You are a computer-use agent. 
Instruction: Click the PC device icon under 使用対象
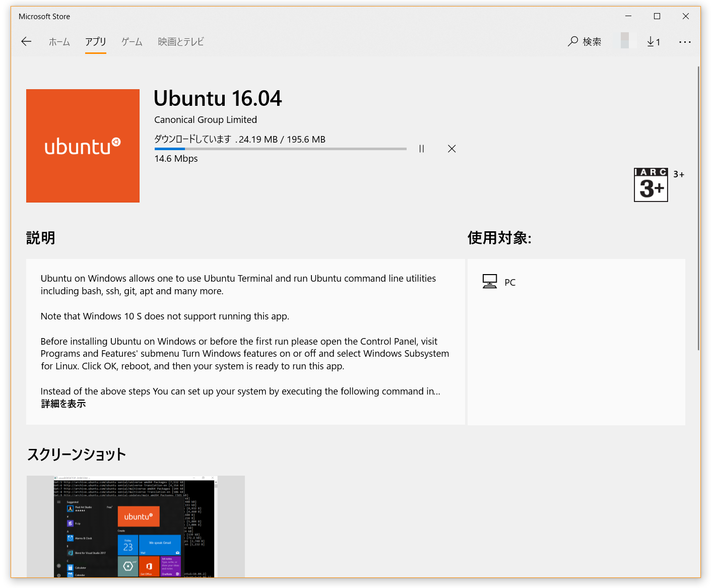point(489,281)
